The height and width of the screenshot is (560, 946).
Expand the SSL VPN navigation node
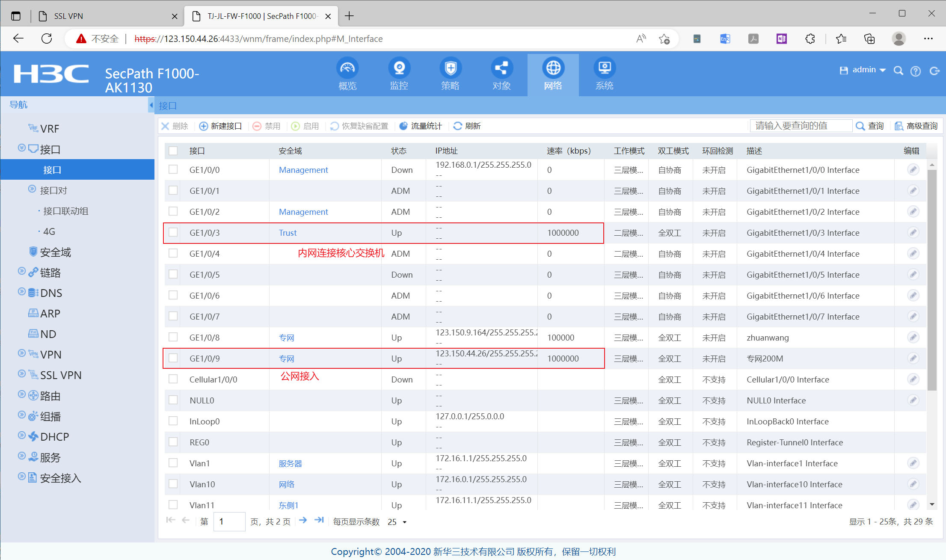coord(22,374)
